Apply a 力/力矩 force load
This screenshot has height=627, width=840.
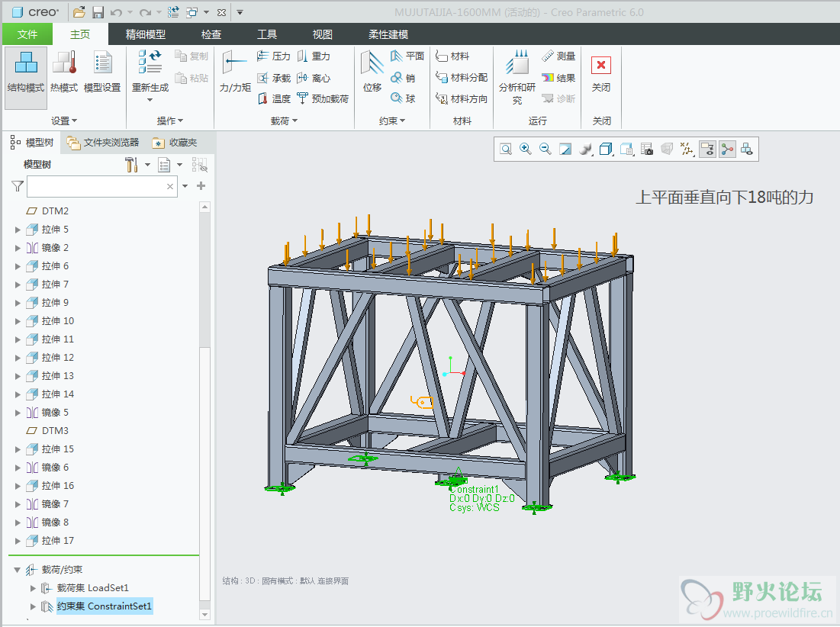[235, 72]
